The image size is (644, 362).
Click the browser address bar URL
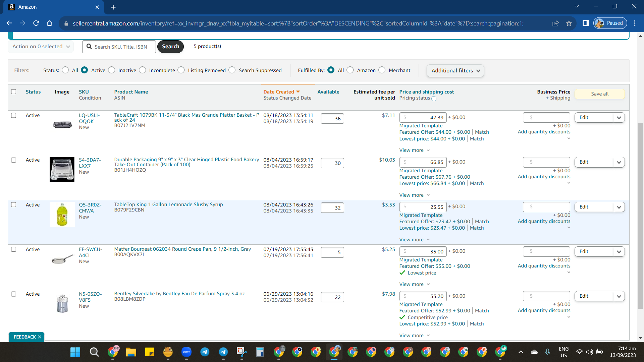pos(298,23)
